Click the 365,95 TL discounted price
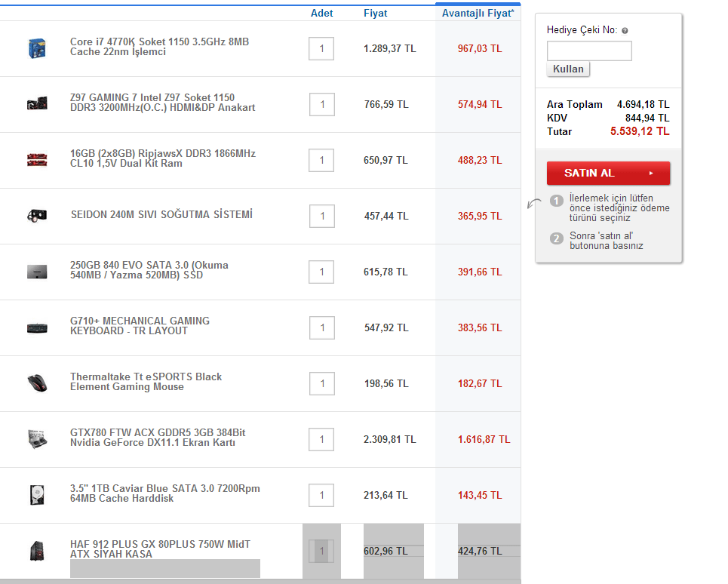The height and width of the screenshot is (584, 728). (x=480, y=216)
